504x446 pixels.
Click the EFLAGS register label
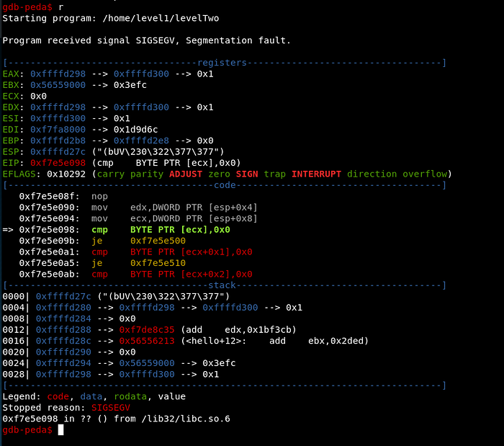21,174
